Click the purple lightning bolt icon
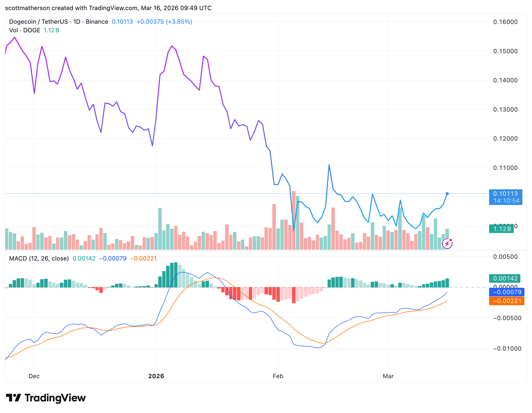Image resolution: width=532 pixels, height=413 pixels. (447, 244)
